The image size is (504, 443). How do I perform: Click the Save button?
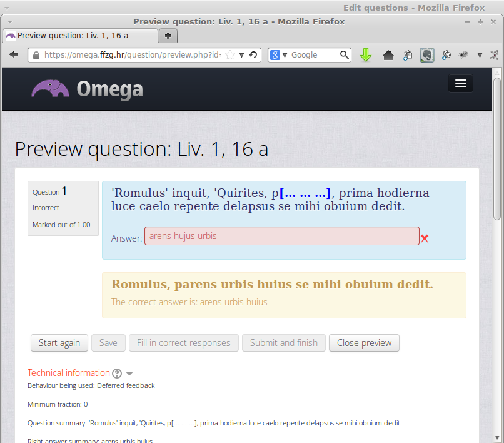click(x=108, y=343)
